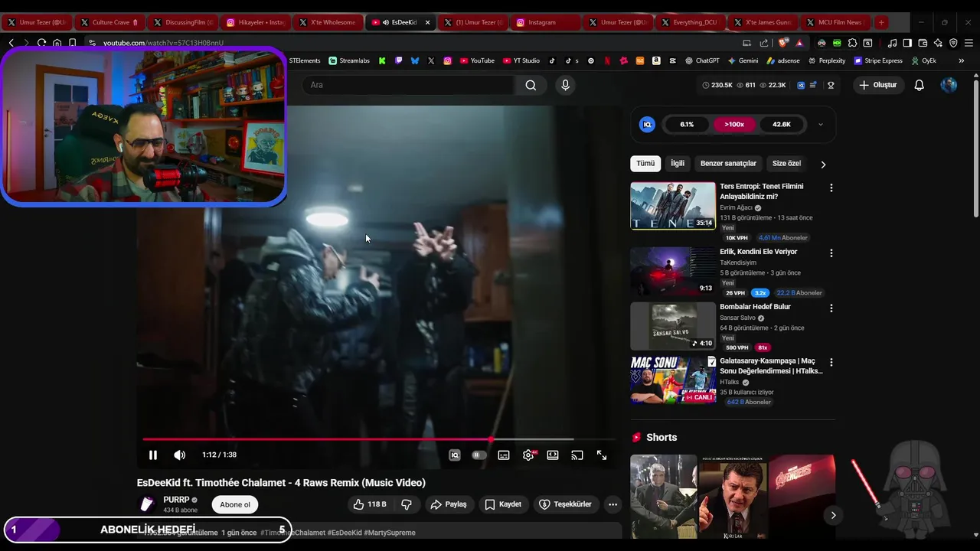
Task: Select the İlgili filter chip
Action: coord(678,164)
